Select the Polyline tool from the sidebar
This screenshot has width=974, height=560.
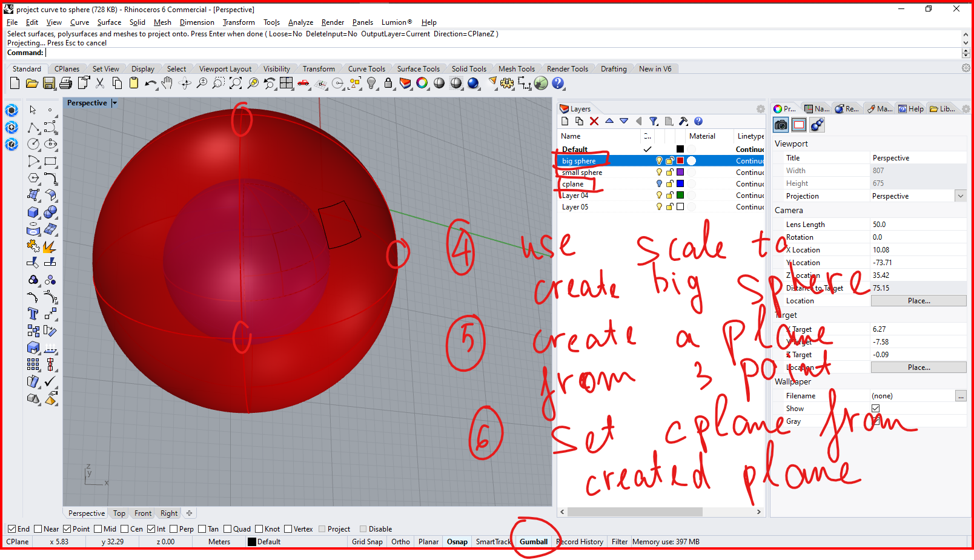click(33, 127)
